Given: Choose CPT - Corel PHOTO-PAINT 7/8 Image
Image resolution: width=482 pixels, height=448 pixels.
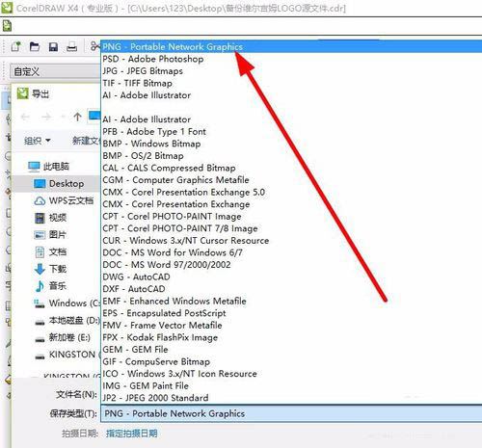Looking at the screenshot, I should coord(180,228).
